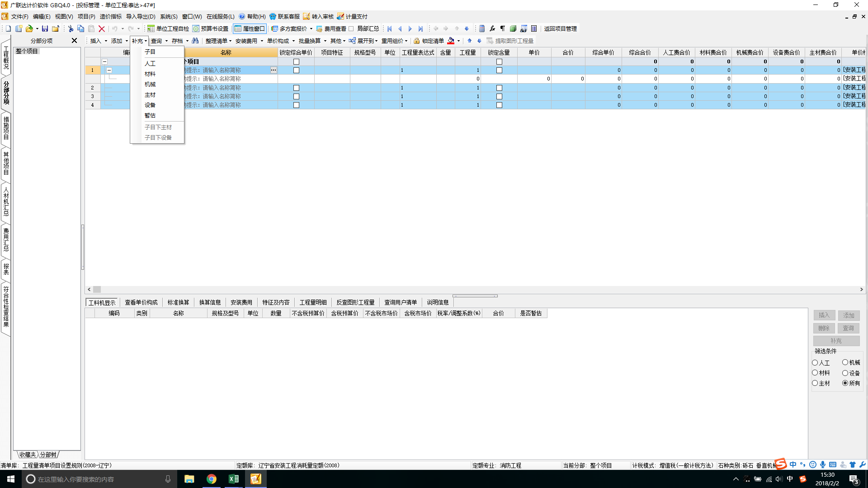The height and width of the screenshot is (488, 868).
Task: Check 锁定综合单价 box in row 4
Action: [296, 105]
